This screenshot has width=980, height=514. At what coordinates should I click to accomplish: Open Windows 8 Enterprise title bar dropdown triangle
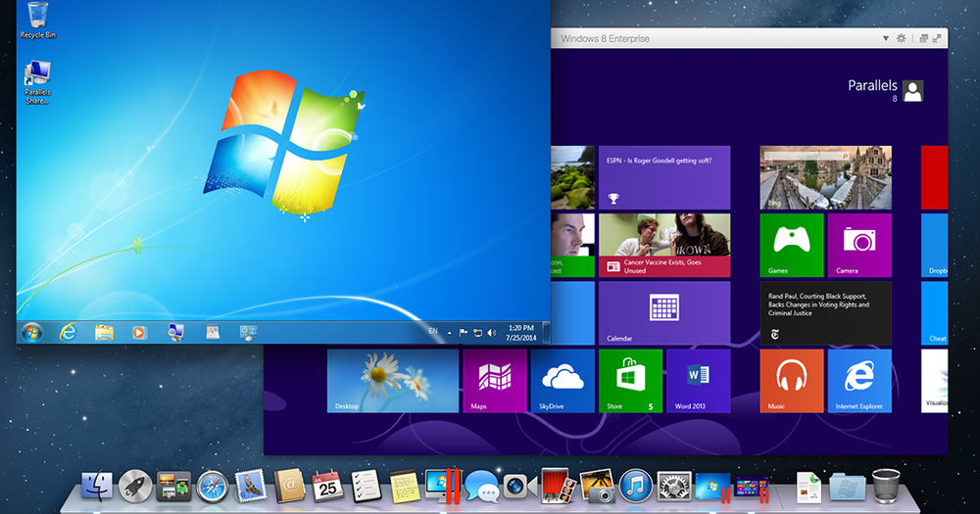point(886,39)
